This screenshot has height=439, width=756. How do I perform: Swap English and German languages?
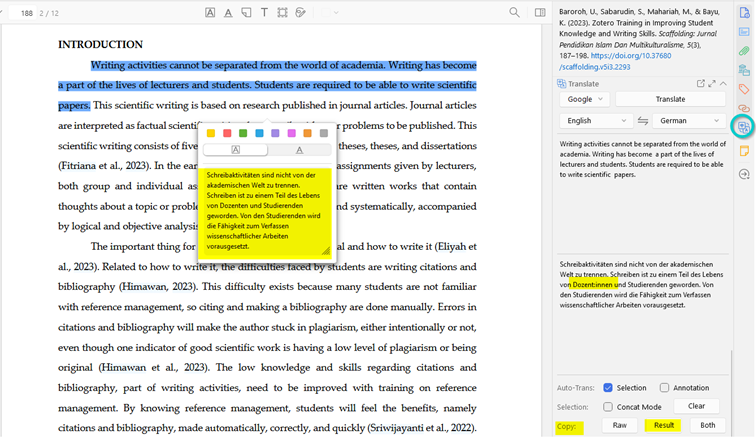click(643, 120)
